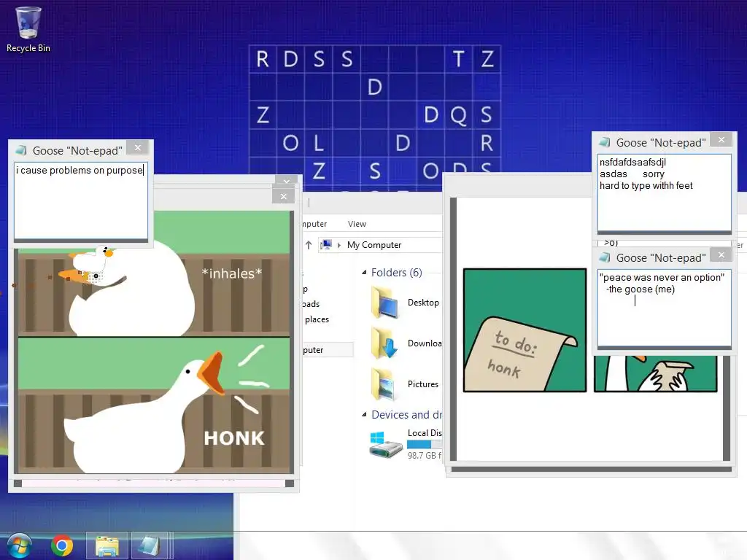747x560 pixels.
Task: Click the Pictures folder label
Action: click(x=422, y=384)
